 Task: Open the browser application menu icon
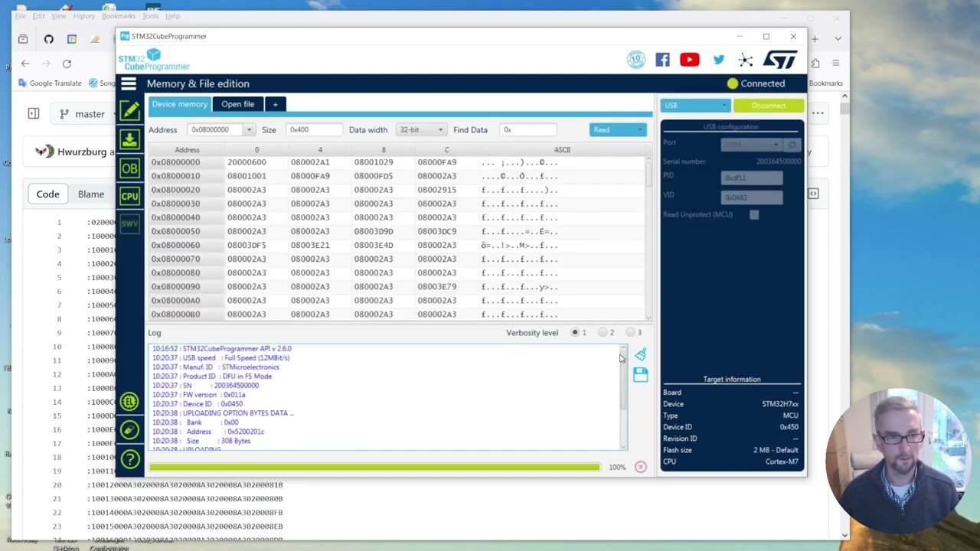(836, 64)
